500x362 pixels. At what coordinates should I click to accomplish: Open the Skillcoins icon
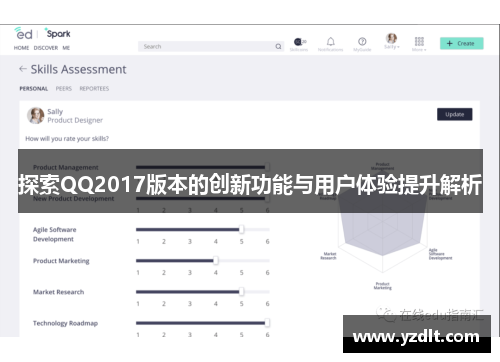(x=299, y=42)
